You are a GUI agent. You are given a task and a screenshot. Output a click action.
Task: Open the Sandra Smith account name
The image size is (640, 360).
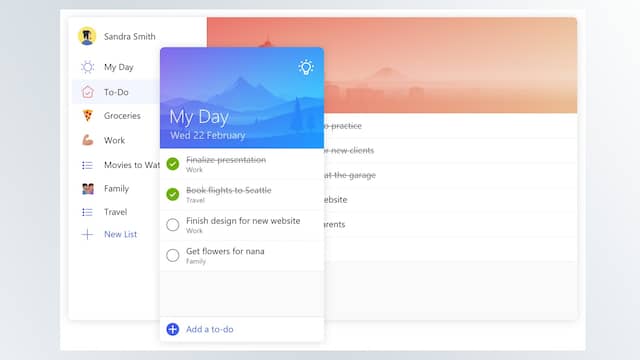coord(129,36)
